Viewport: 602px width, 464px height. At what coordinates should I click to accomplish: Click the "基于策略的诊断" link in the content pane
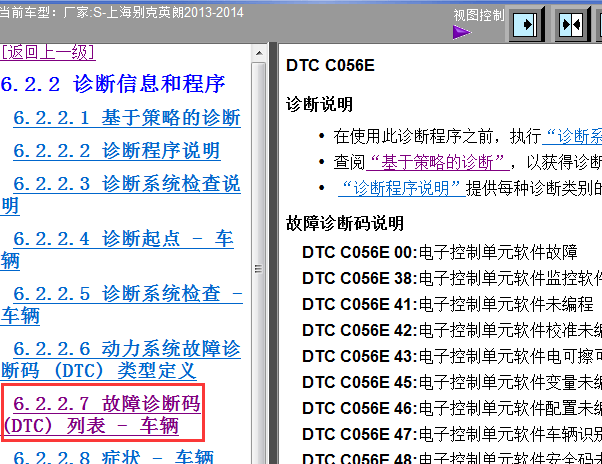pyautogui.click(x=438, y=162)
